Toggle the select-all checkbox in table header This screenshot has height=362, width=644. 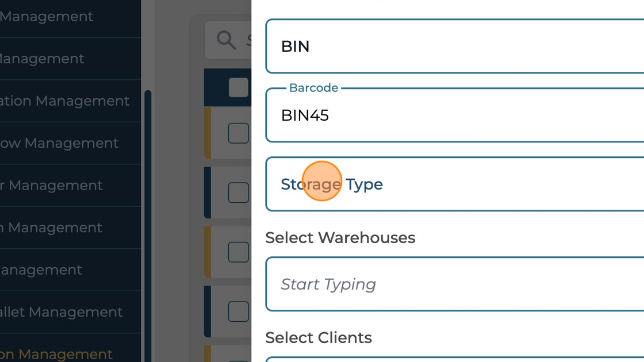[238, 87]
